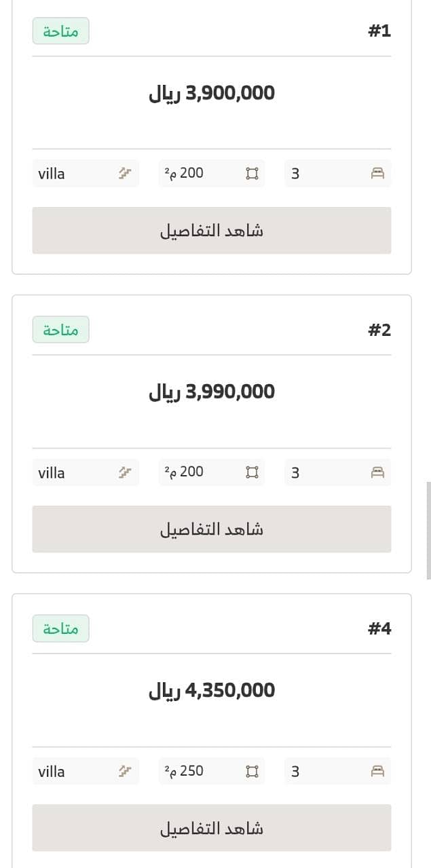Viewport: 431px width, 868px height.
Task: Click the green available badge on listing #1
Action: pyautogui.click(x=60, y=31)
